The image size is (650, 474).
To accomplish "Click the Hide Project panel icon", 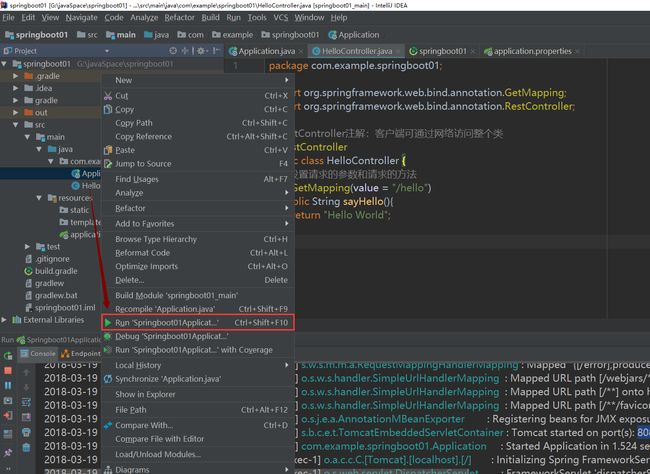I will 216,51.
